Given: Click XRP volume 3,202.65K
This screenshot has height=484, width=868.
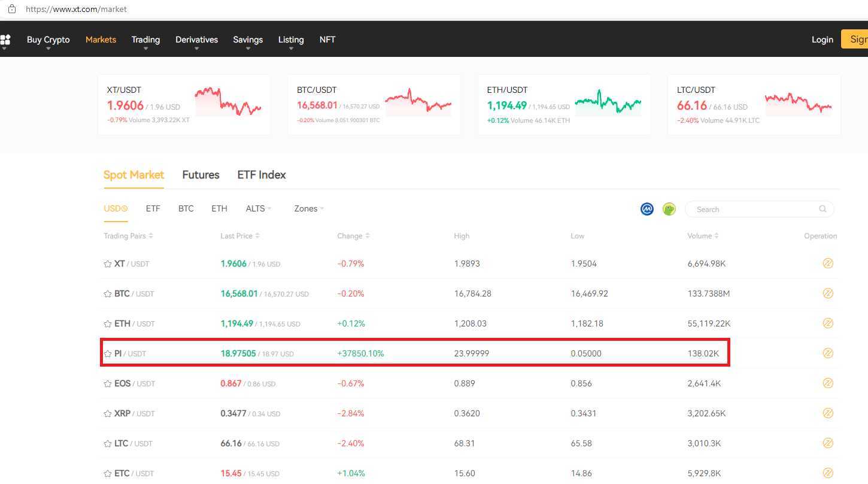Looking at the screenshot, I should [706, 413].
